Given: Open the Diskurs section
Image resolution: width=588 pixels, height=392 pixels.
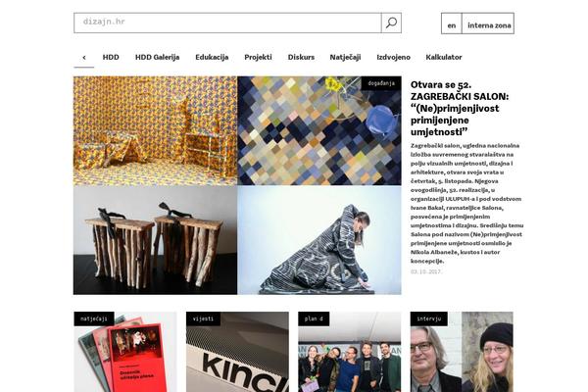Looking at the screenshot, I should (x=301, y=57).
